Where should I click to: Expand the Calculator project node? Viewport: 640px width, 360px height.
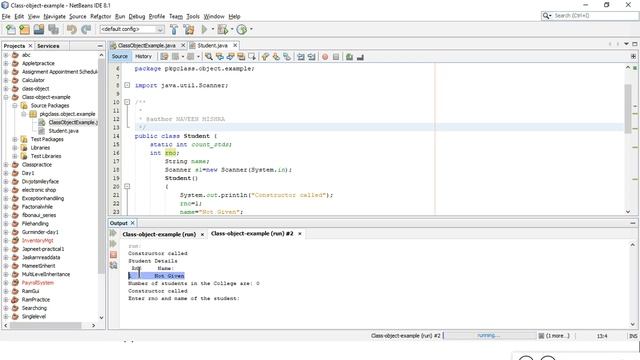pos(6,80)
